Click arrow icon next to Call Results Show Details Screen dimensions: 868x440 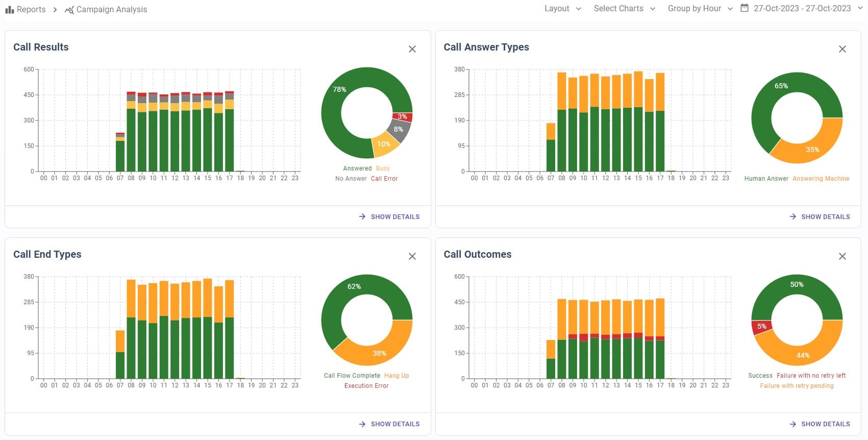(x=362, y=216)
